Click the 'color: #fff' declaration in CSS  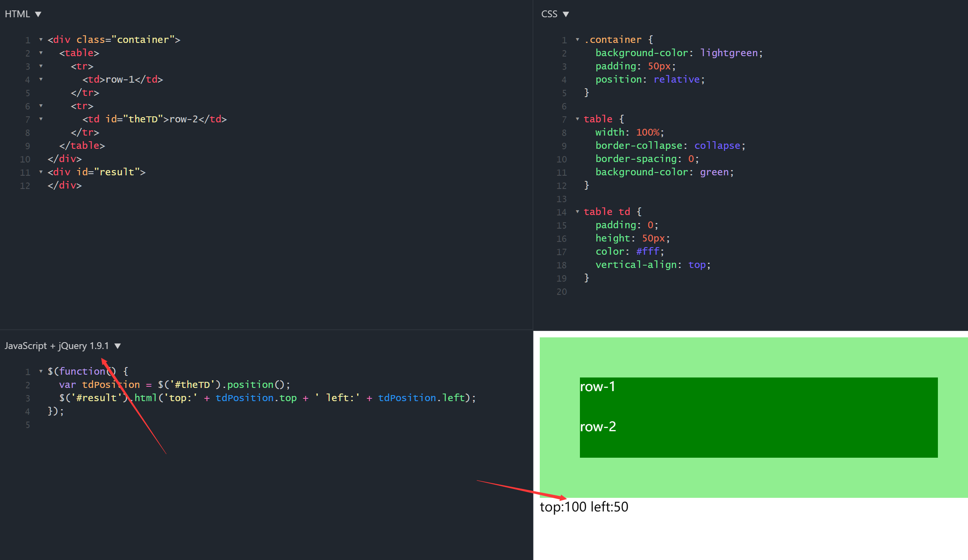point(630,251)
